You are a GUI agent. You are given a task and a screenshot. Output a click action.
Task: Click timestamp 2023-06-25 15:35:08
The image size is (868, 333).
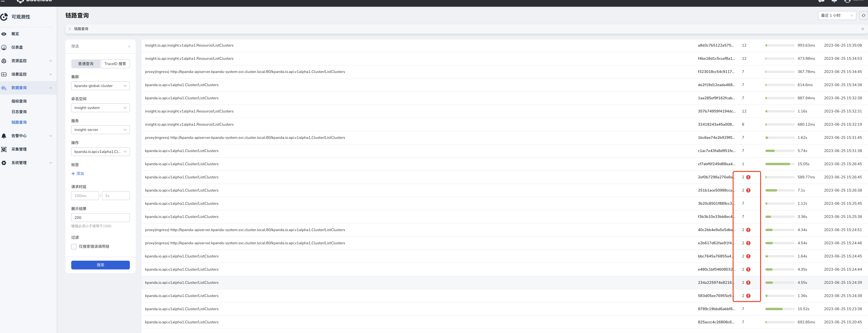click(x=843, y=45)
